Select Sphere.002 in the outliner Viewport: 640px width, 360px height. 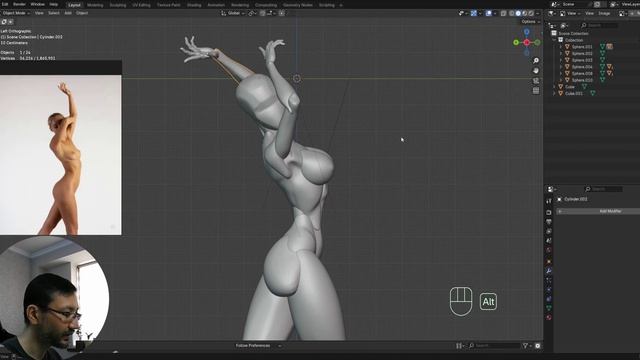[582, 53]
